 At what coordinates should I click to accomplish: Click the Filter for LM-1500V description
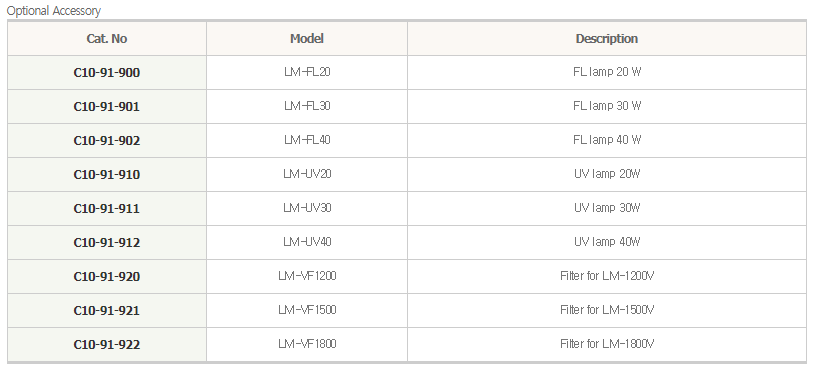coord(606,310)
